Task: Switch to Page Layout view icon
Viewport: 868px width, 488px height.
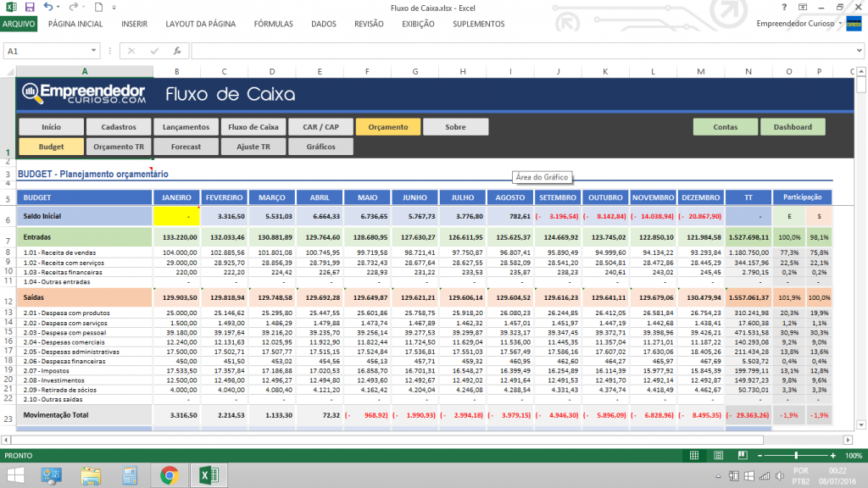Action: (x=717, y=455)
